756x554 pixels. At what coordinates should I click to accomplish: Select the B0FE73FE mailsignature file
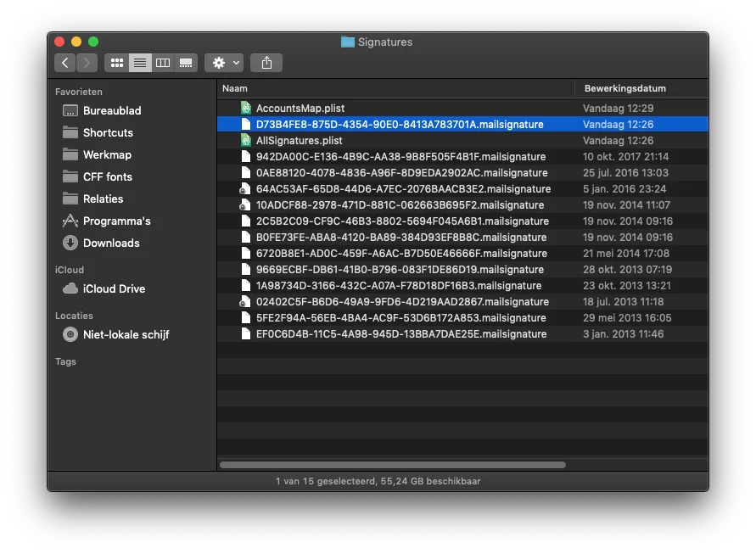point(462,238)
